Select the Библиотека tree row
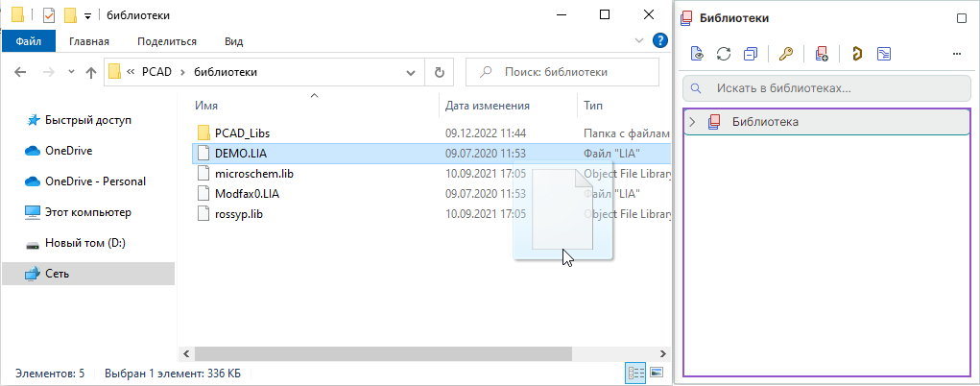Image resolution: width=980 pixels, height=386 pixels. (x=826, y=122)
